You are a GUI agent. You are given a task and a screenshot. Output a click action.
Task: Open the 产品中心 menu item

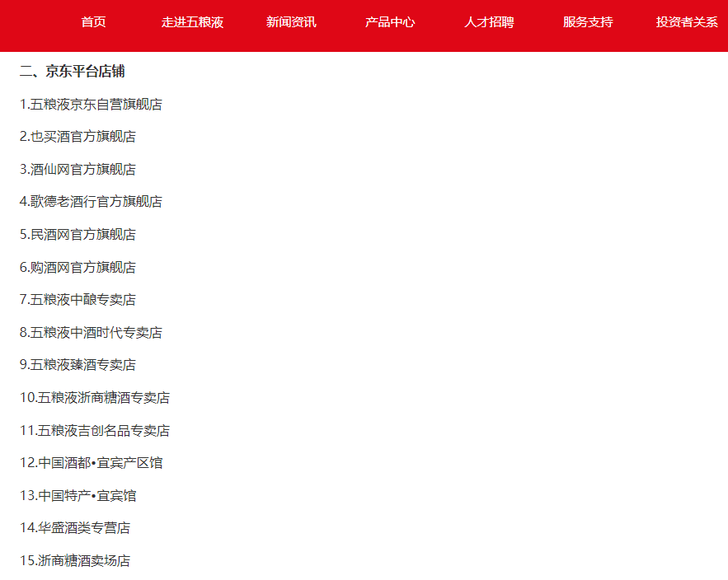(x=387, y=23)
